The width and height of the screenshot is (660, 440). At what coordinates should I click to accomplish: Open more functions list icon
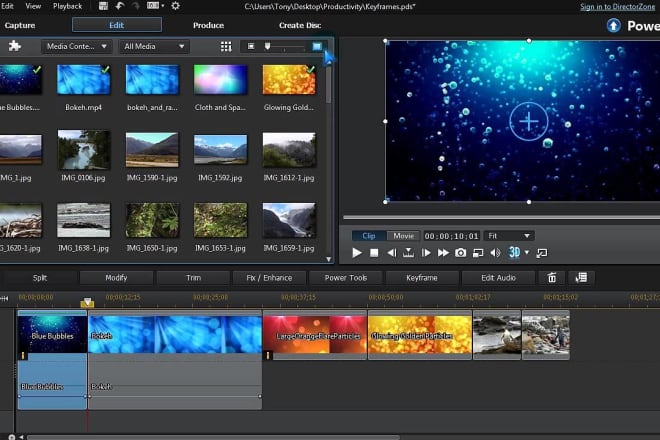(x=581, y=277)
